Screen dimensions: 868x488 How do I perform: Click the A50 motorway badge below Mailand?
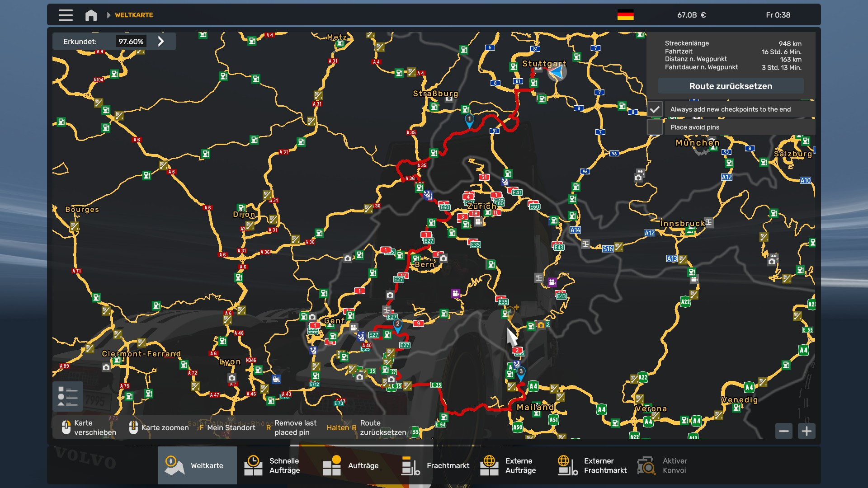518,427
